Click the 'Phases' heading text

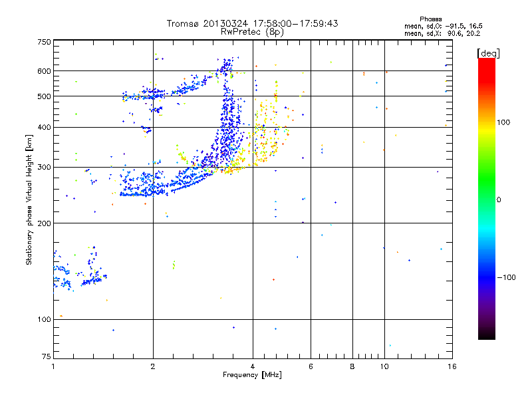pyautogui.click(x=430, y=19)
